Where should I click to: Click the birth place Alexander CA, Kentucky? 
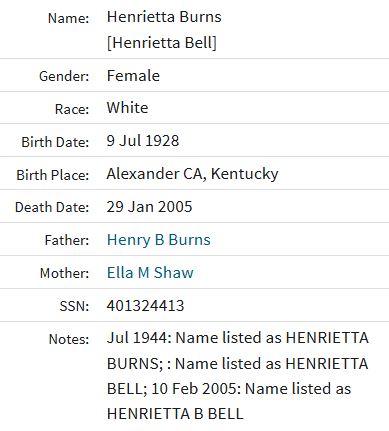tap(192, 174)
